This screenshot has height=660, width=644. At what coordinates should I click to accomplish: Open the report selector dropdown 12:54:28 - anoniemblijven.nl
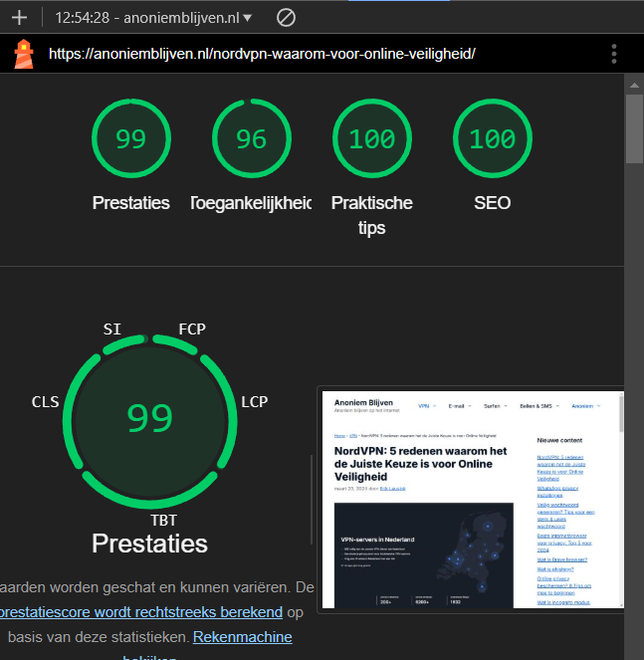(153, 18)
